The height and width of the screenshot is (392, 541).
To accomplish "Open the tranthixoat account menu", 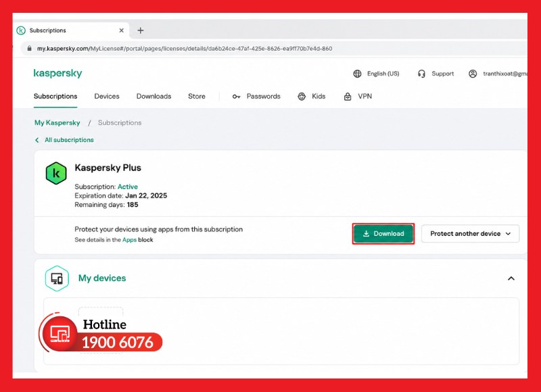I will point(504,74).
